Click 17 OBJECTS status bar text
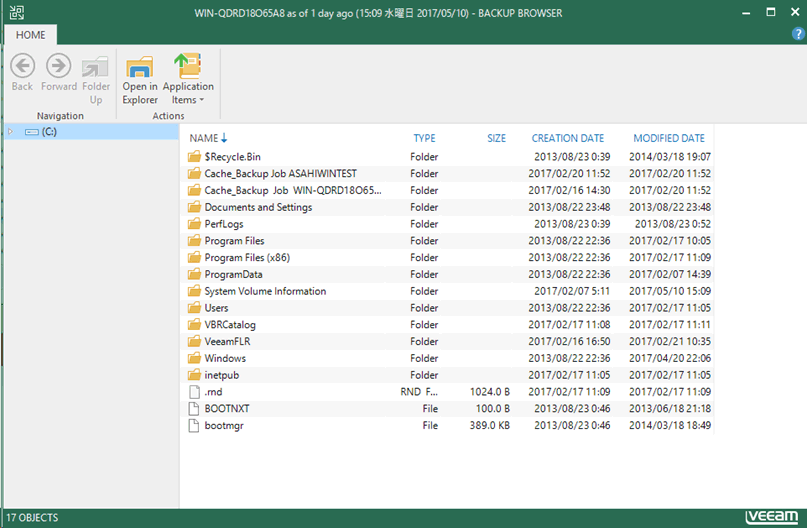This screenshot has height=528, width=807. [32, 518]
